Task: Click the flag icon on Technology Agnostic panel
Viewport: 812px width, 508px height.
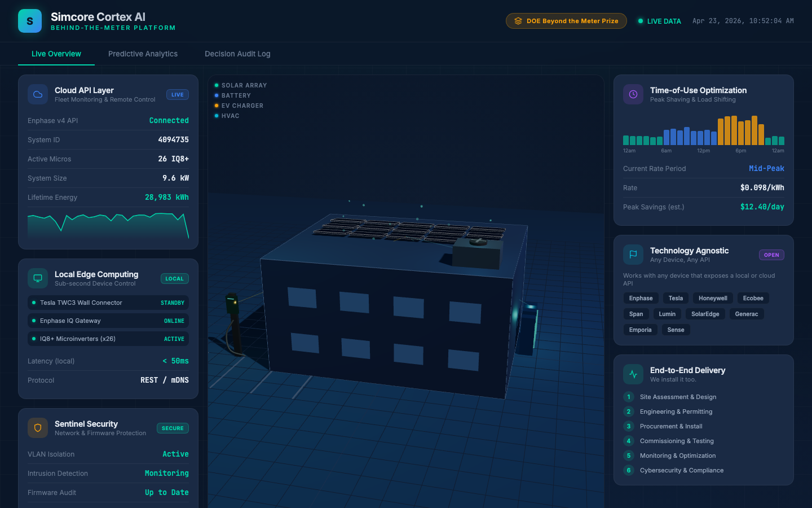Action: [x=633, y=255]
